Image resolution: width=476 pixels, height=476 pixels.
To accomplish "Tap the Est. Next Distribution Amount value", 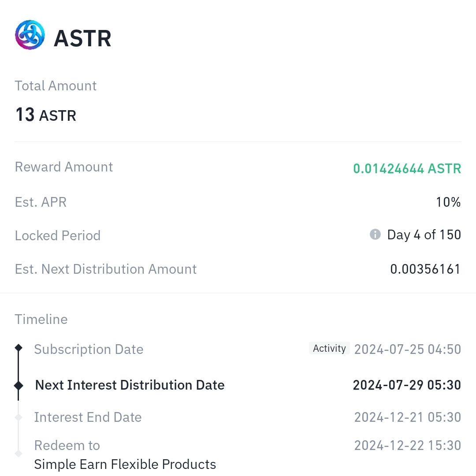I will (x=425, y=269).
